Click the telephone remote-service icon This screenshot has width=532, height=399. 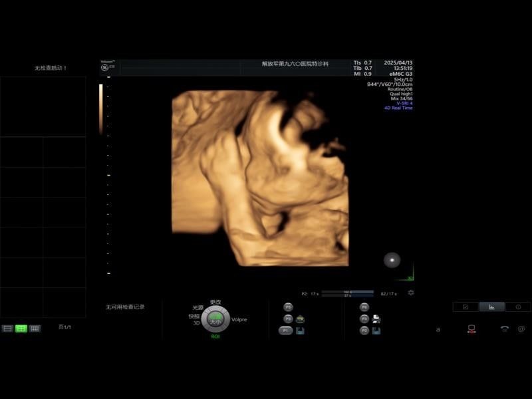(505, 329)
